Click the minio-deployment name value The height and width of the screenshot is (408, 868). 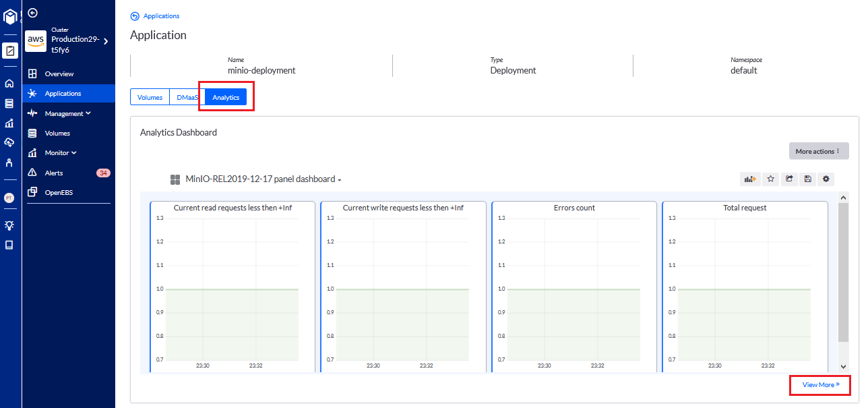(x=261, y=70)
